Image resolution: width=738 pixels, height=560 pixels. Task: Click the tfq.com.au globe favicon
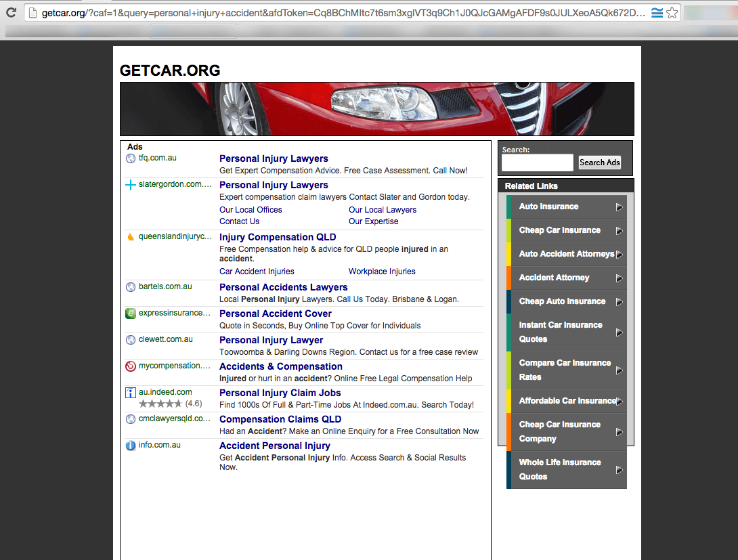click(130, 158)
